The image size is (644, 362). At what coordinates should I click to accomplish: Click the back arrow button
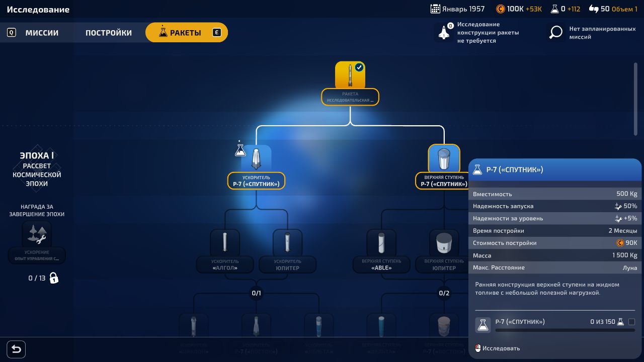pos(16,349)
